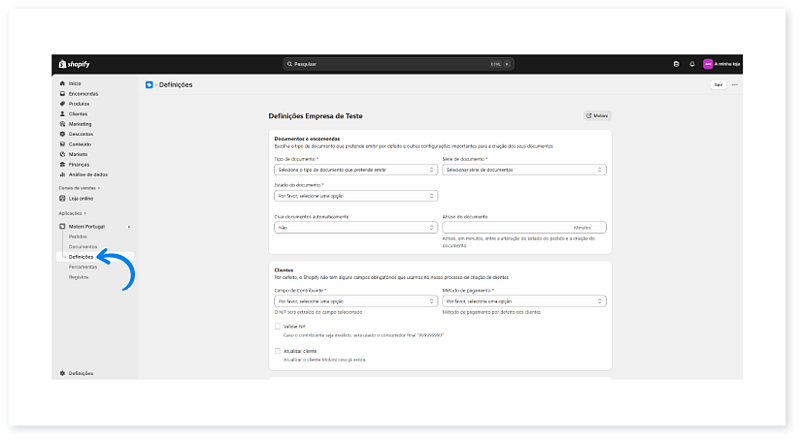Open the A minha loja account menu

tap(722, 64)
